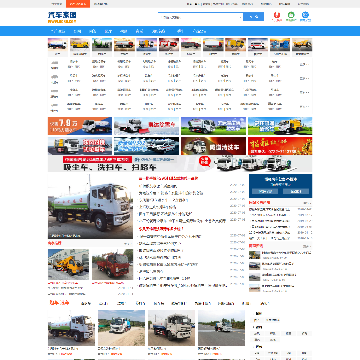Open the red fire truck category thumbnail
This screenshot has height=360, width=360.
pos(169,44)
